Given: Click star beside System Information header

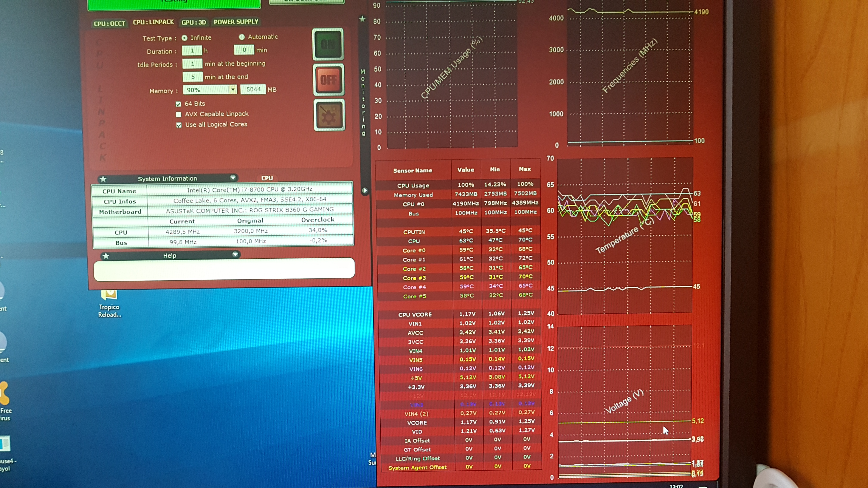Looking at the screenshot, I should [104, 179].
